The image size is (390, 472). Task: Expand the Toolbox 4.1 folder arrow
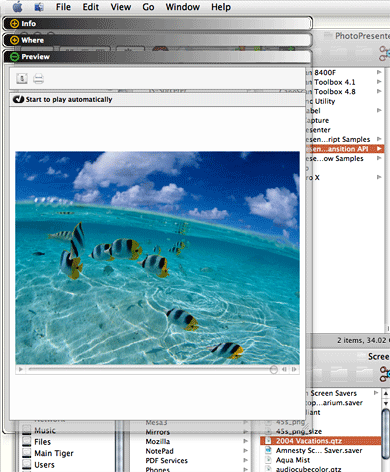[x=379, y=82]
